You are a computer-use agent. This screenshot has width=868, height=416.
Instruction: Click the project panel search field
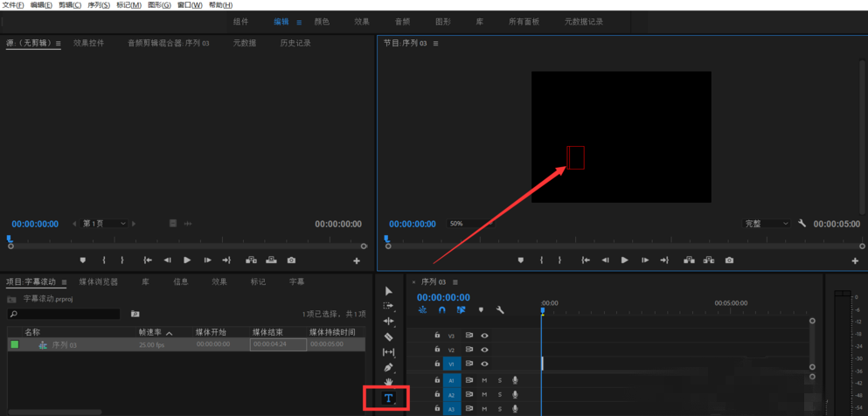66,313
